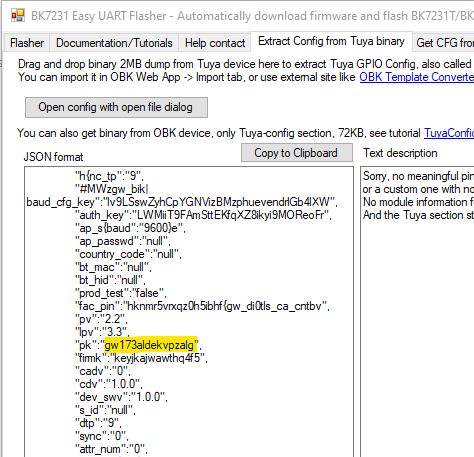
Task: Click the "attr_num":"0" line
Action: [x=111, y=449]
